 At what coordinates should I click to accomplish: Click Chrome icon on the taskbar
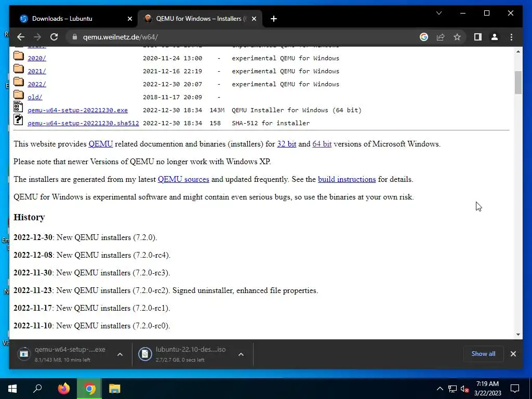click(89, 389)
